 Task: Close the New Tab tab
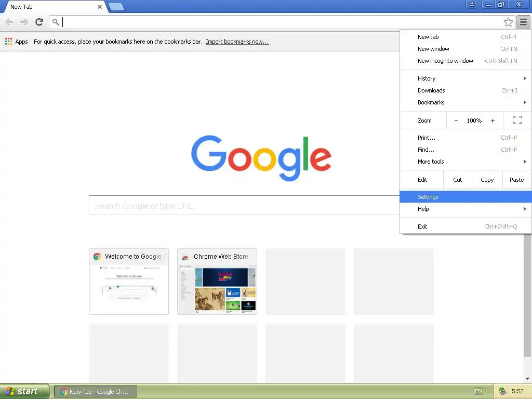(99, 7)
